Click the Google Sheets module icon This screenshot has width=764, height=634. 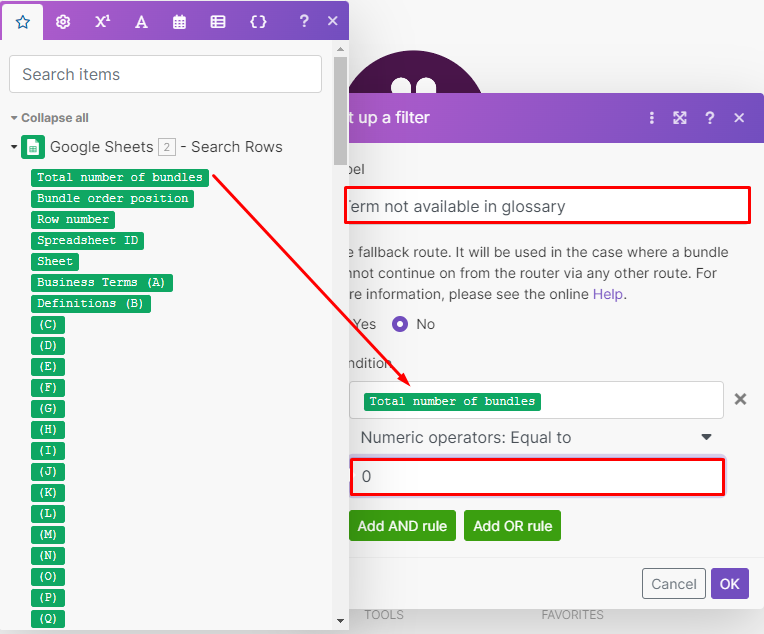(33, 147)
